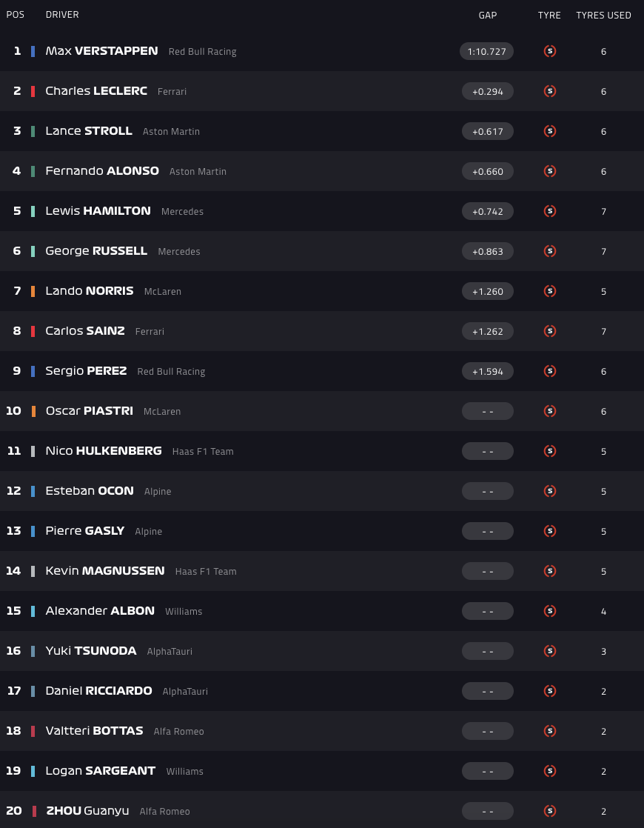Click Stroll's +0.617 gap pill
This screenshot has width=644, height=828.
487,131
